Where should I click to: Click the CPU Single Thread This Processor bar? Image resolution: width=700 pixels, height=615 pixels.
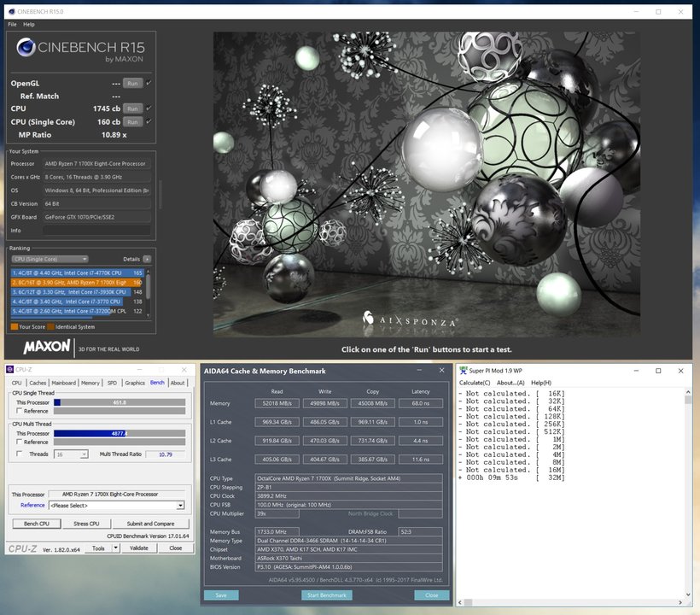click(x=120, y=402)
